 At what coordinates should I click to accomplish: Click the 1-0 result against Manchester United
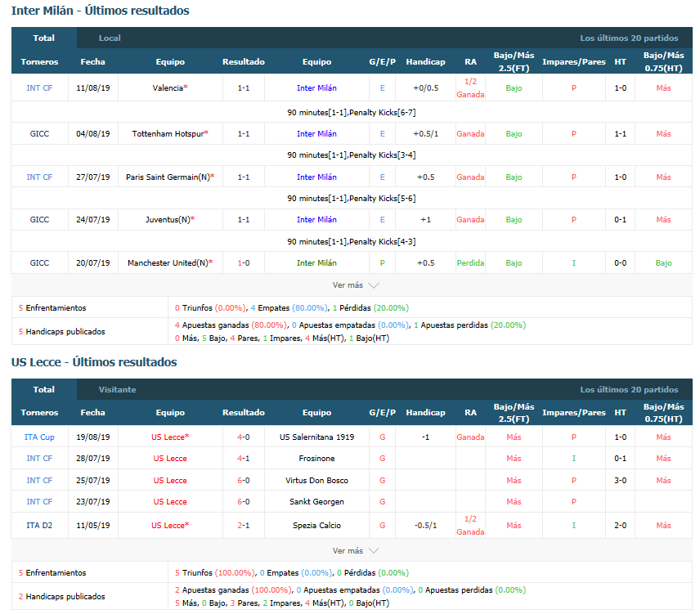coord(244,262)
